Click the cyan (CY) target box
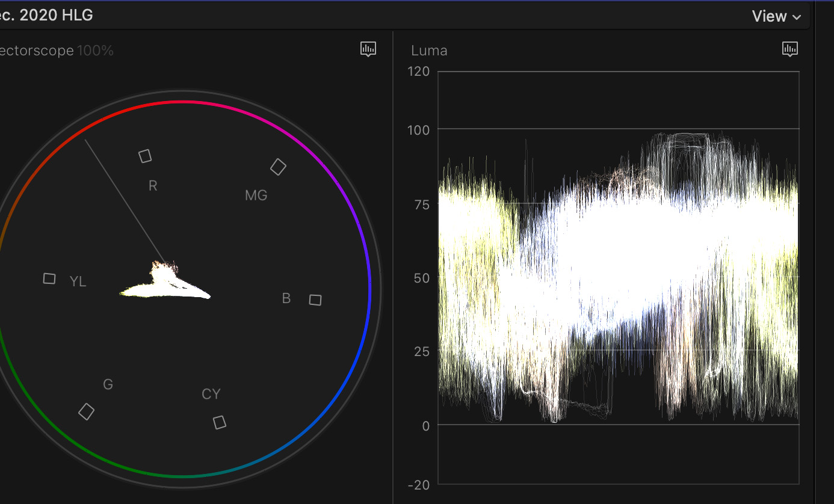Screen dimensions: 834x504 tap(220, 422)
